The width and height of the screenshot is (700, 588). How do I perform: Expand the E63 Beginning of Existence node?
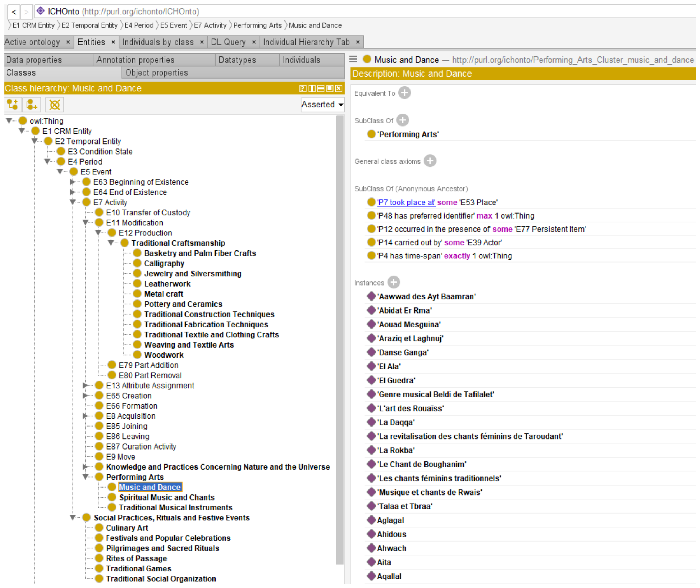point(73,182)
